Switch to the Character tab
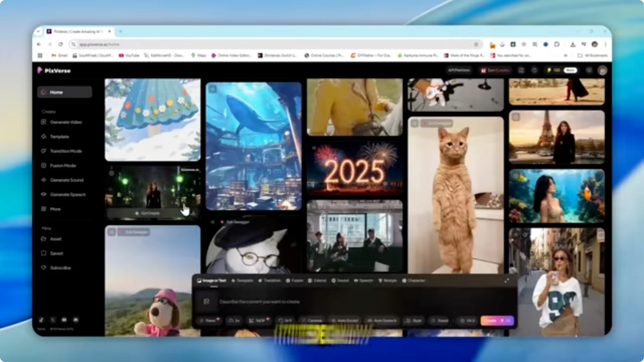Viewport: 644px width, 362px height. 417,281
